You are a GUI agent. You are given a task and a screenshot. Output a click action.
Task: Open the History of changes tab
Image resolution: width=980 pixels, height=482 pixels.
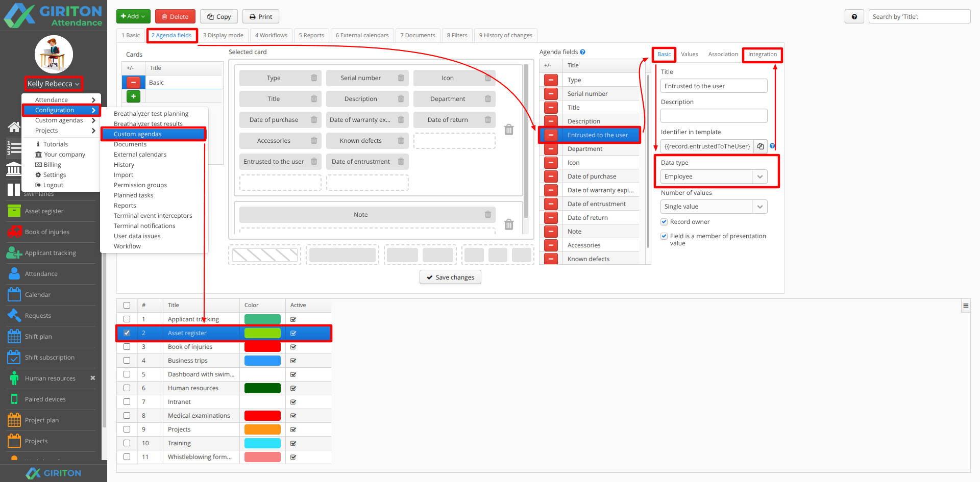[505, 35]
